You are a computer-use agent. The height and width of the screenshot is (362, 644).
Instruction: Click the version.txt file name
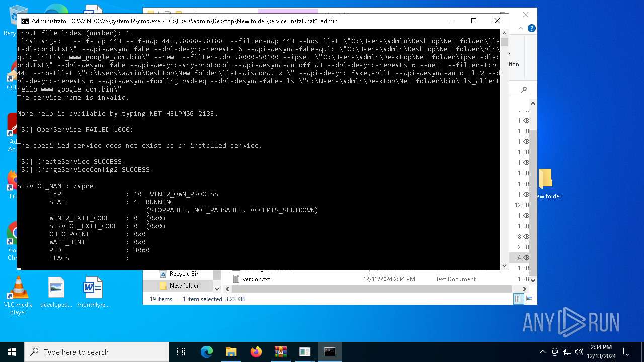256,279
